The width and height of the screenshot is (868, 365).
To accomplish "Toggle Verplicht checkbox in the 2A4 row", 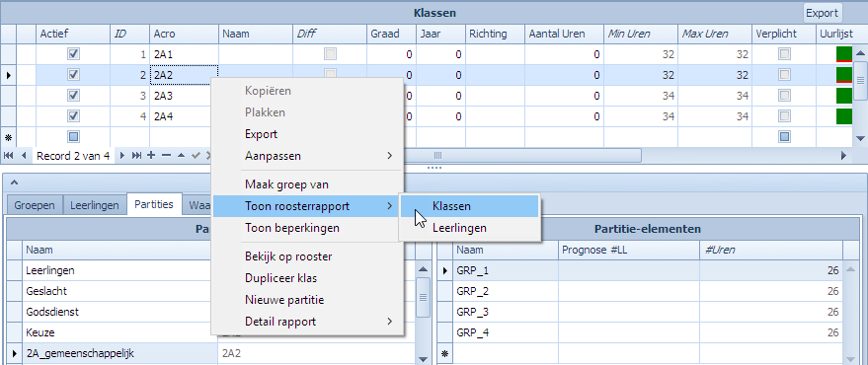I will coord(785,116).
